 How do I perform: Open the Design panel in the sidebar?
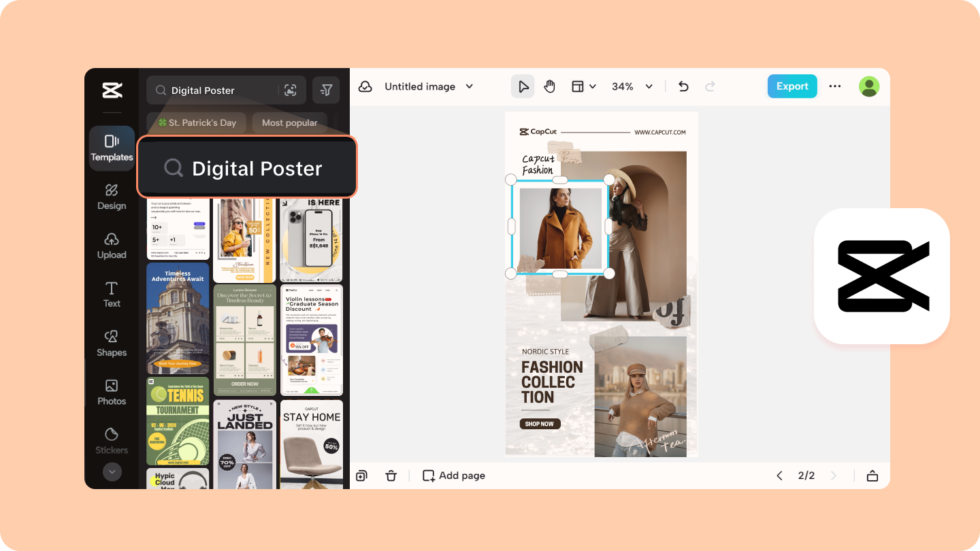(112, 197)
